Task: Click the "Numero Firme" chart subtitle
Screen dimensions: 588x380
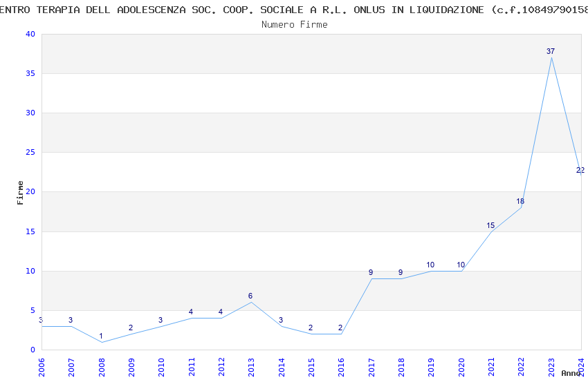Action: (294, 24)
